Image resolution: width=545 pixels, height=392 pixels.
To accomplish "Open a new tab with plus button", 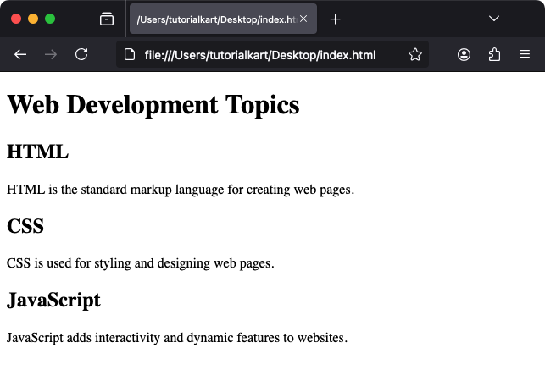I will [x=335, y=19].
